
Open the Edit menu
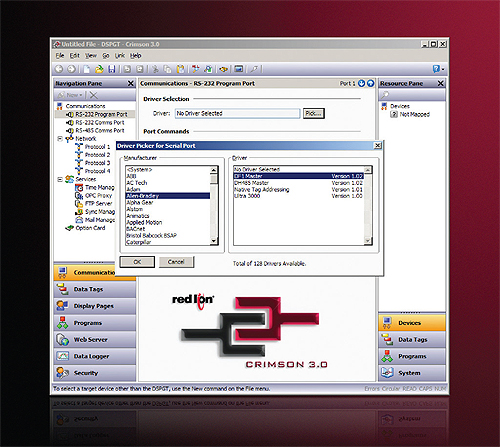point(75,56)
